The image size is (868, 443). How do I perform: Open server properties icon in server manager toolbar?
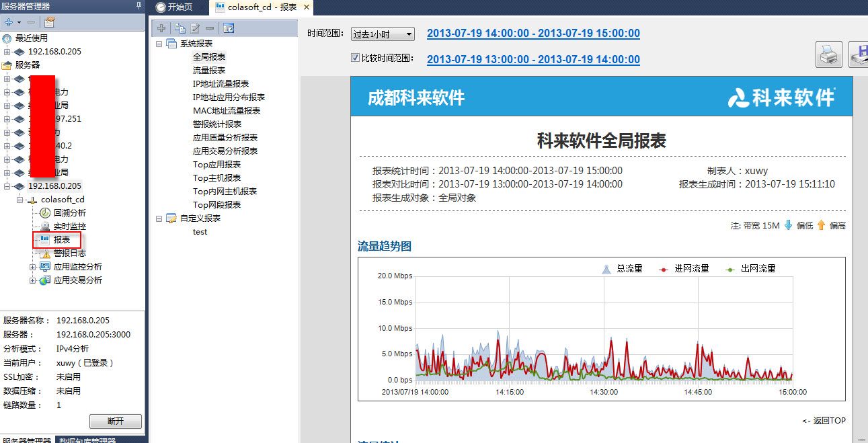pyautogui.click(x=50, y=22)
